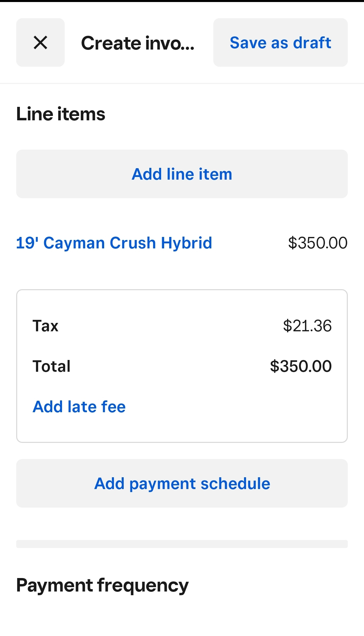Tap the gray section divider bar

pos(182,544)
